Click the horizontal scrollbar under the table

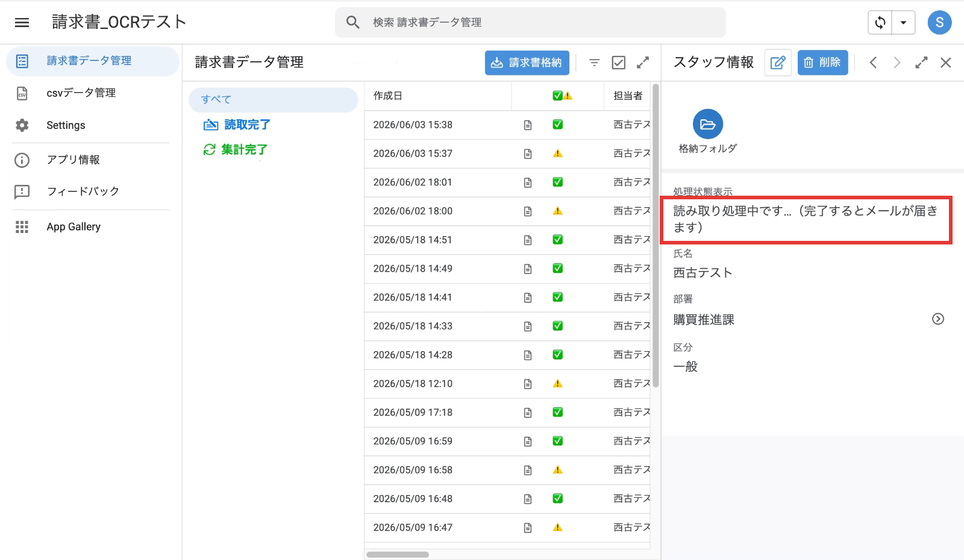(x=398, y=555)
